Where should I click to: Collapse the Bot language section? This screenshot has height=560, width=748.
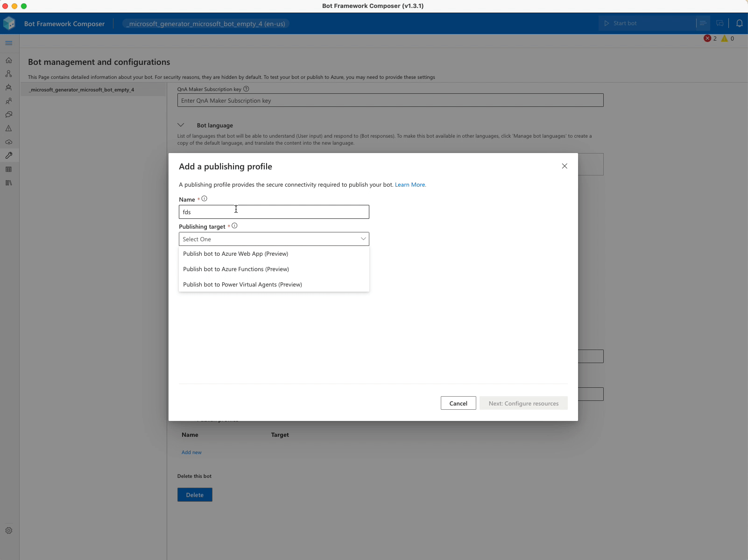[x=181, y=125]
